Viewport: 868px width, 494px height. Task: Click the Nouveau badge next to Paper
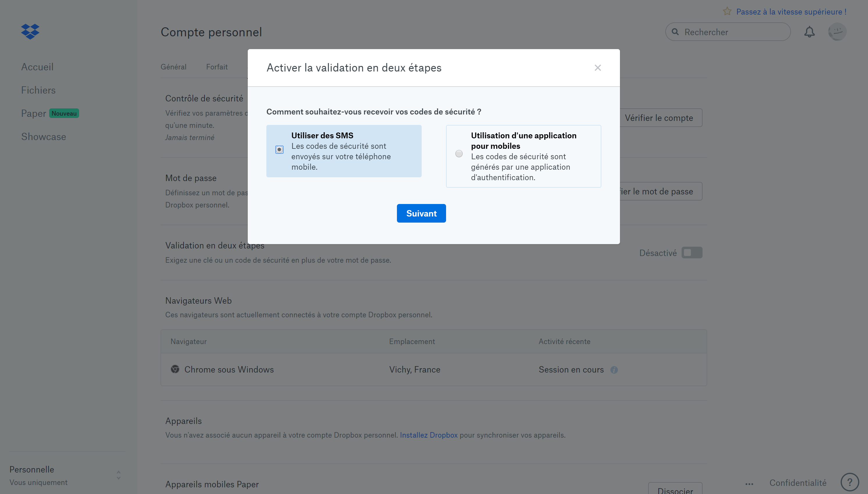coord(64,113)
